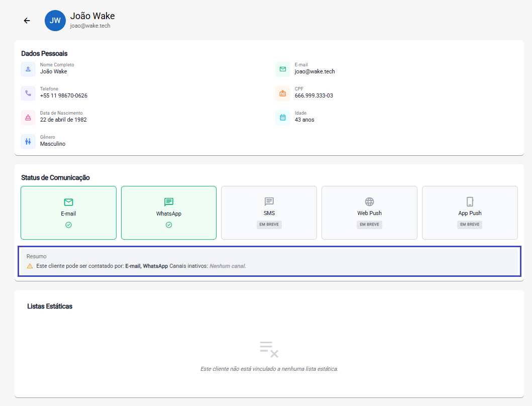Click the person icon beside Nome Completo
The height and width of the screenshot is (406, 532).
click(28, 69)
